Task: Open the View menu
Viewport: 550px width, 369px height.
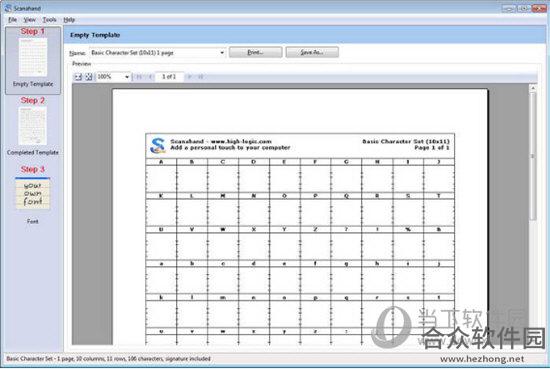Action: point(30,20)
